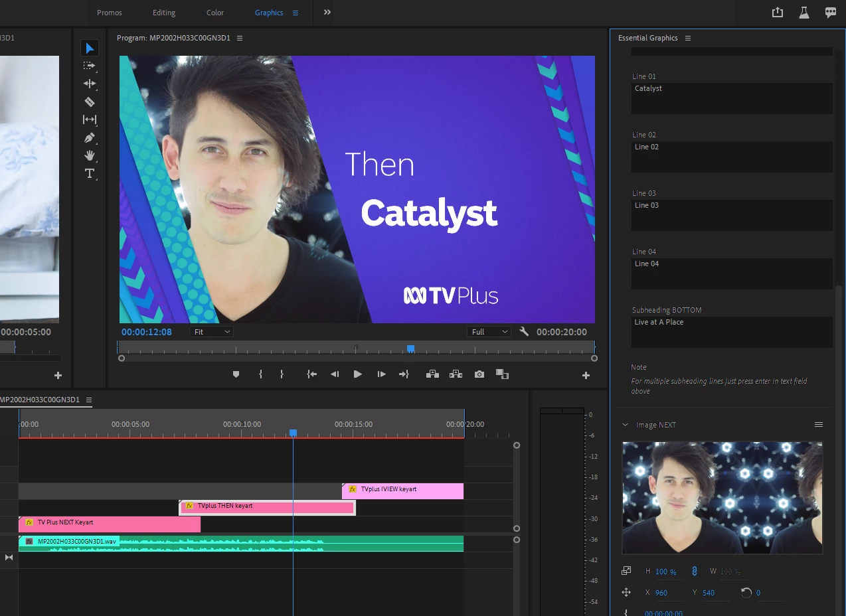Edit the Line 04 text field
The height and width of the screenshot is (616, 846).
[731, 273]
